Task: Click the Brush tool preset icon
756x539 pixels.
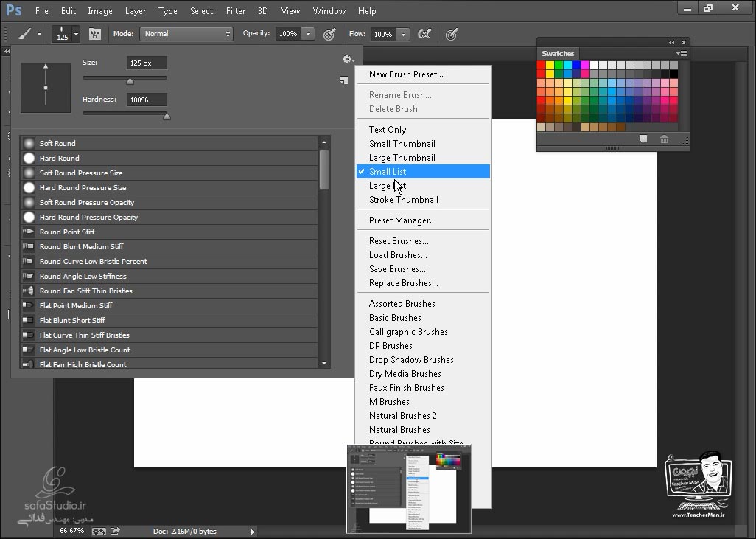Action: (24, 34)
